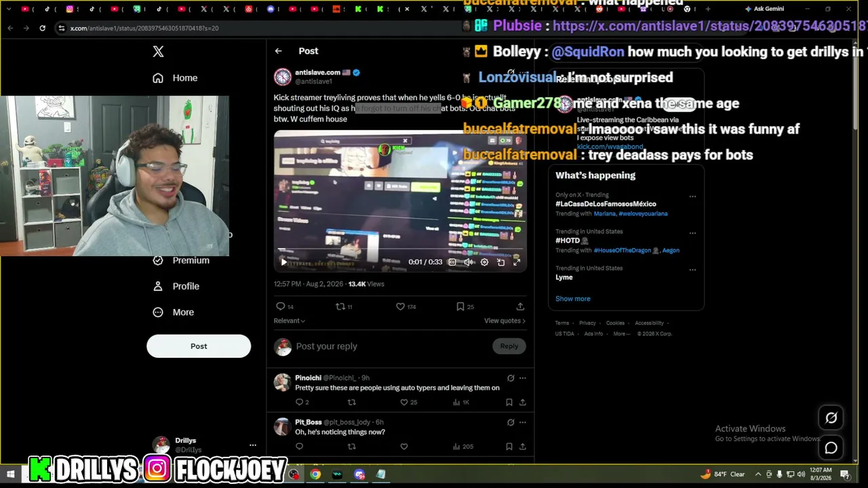Click Show more under What's happening
This screenshot has height=488, width=868.
click(x=573, y=299)
